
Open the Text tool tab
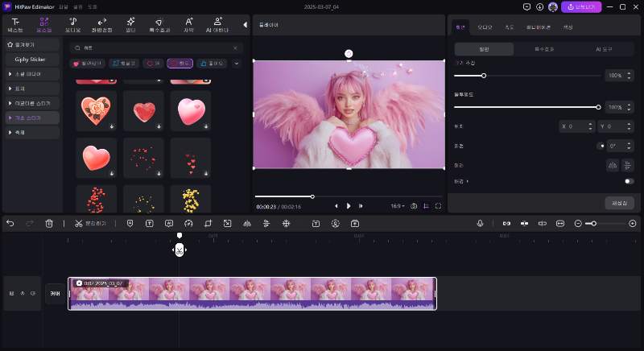tap(15, 24)
